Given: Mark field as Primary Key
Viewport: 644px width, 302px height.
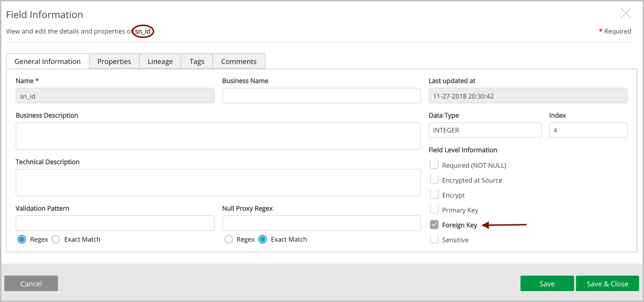Looking at the screenshot, I should click(x=434, y=210).
